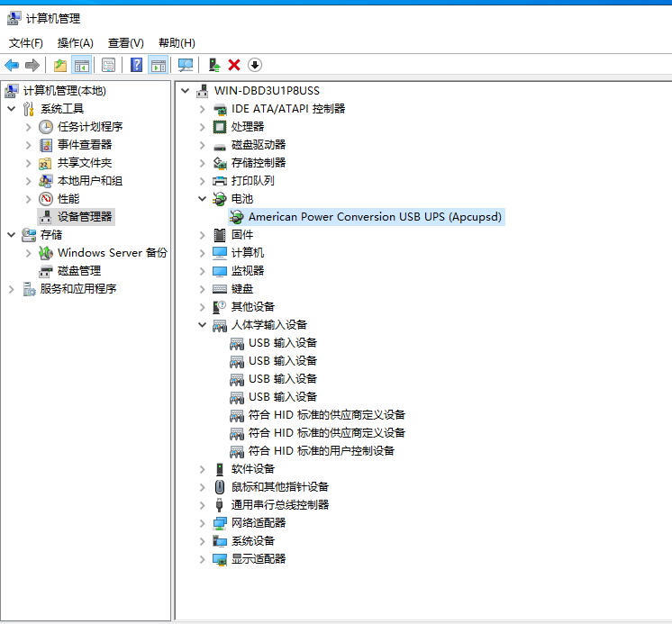Click the 固件 firmware icon
Screen dimensions: 672x624
[220, 235]
